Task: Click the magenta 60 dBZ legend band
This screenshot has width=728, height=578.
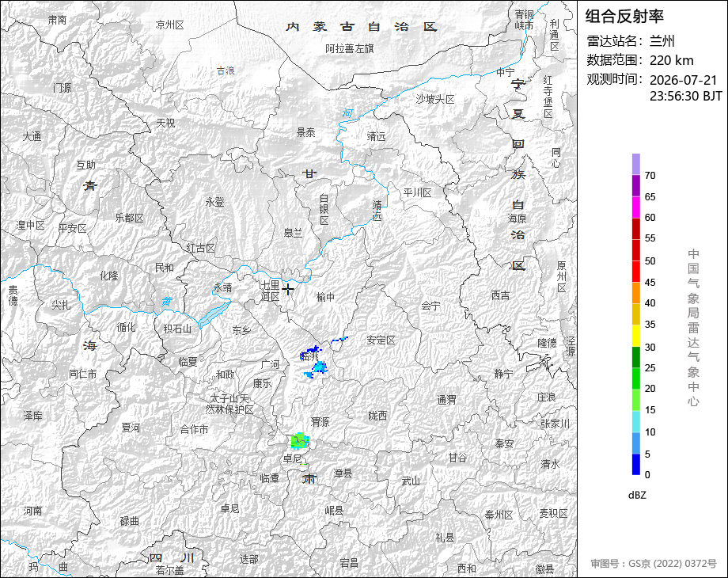Action: pos(636,207)
